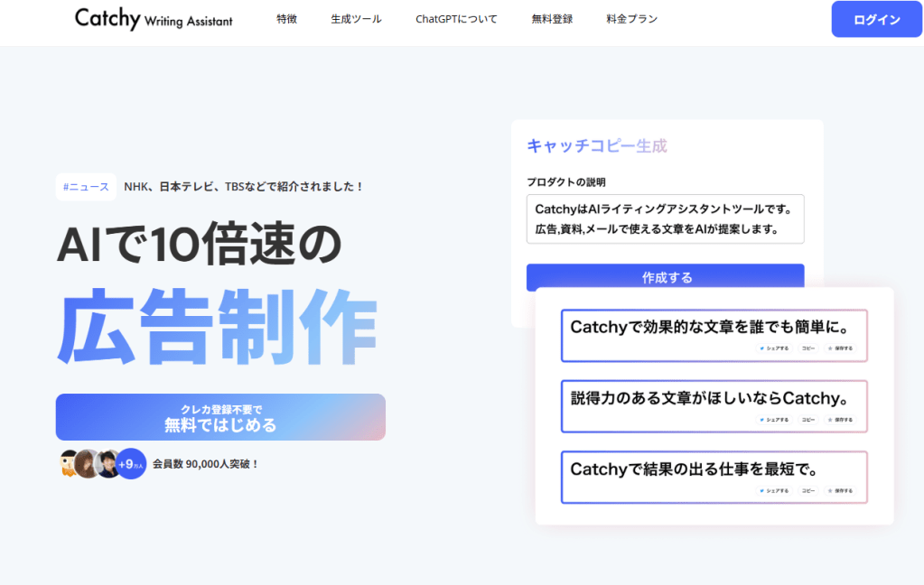The height and width of the screenshot is (585, 924).
Task: Click the キャッチコピー生成 heading
Action: coord(596,145)
